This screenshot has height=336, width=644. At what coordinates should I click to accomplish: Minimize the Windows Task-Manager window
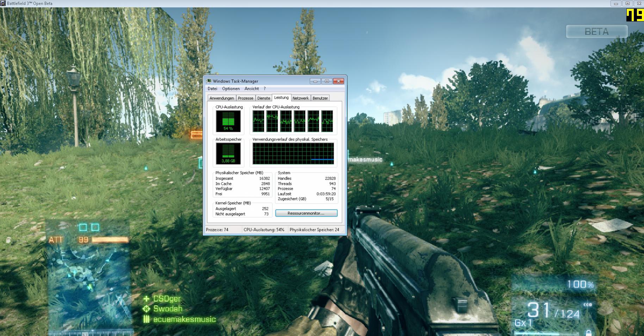tap(315, 81)
